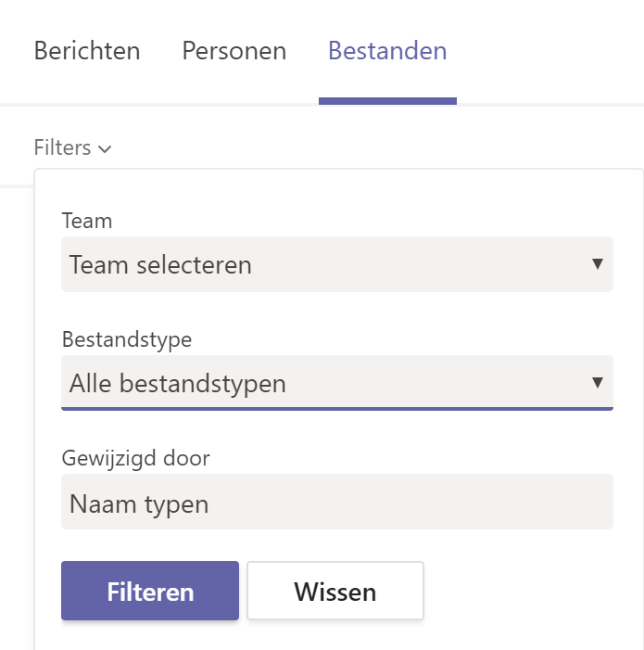644x650 pixels.
Task: Open the Team selecteren dropdown
Action: click(x=337, y=264)
